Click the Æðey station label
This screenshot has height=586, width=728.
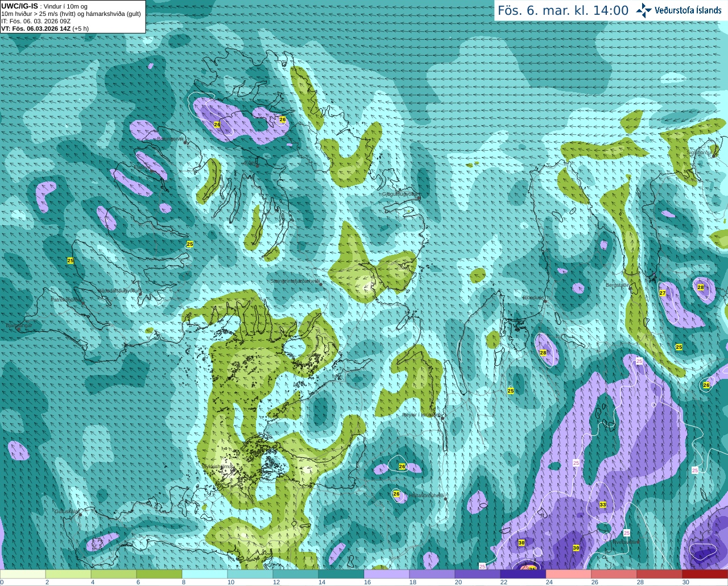(x=250, y=163)
